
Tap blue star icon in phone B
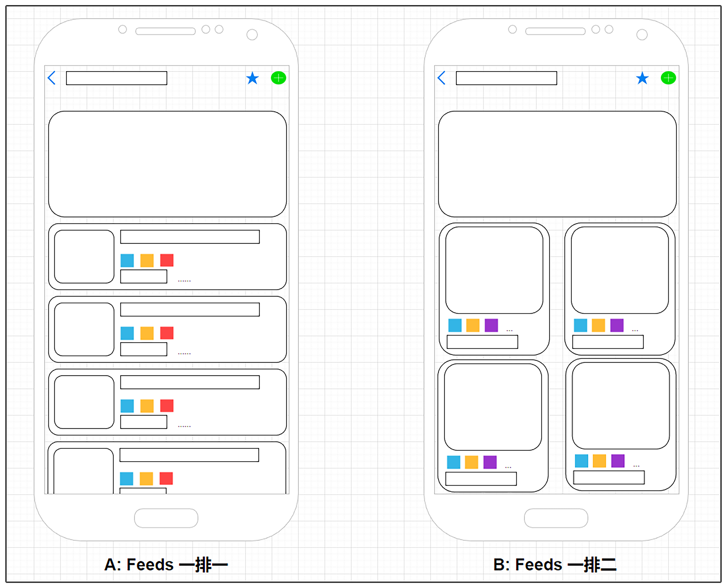coord(642,78)
